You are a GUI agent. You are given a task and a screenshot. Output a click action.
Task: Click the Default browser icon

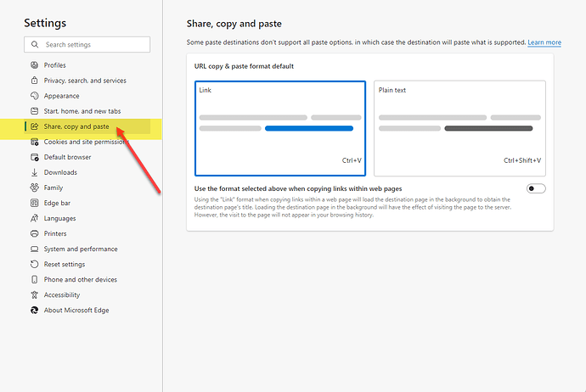[x=34, y=157]
